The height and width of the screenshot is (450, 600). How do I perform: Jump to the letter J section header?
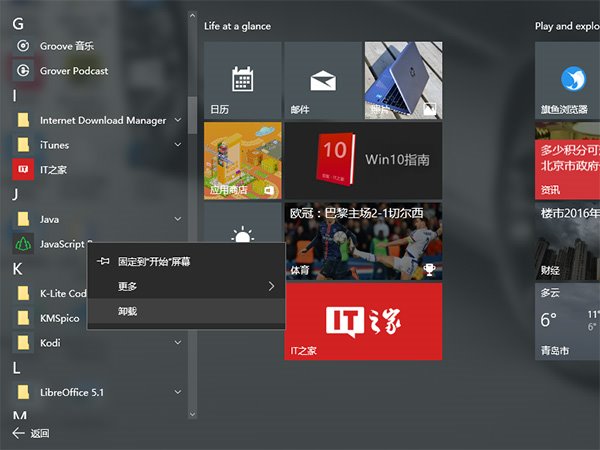(x=15, y=194)
